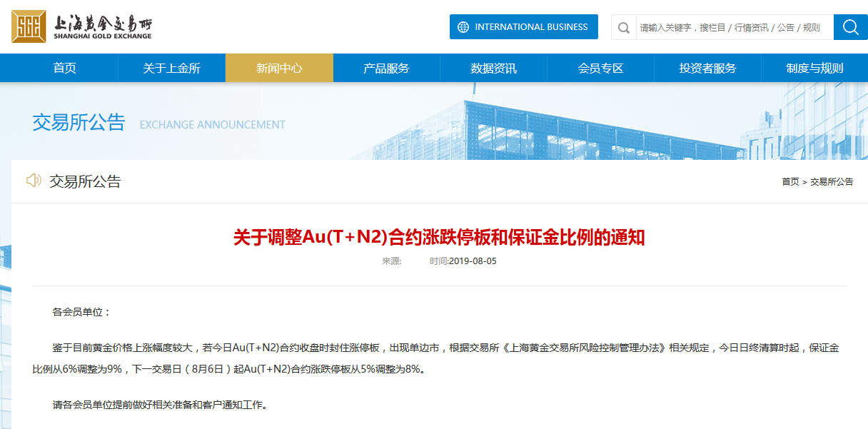This screenshot has width=868, height=429.
Task: Click the announcement title about Au(T+N2)
Action: click(439, 237)
